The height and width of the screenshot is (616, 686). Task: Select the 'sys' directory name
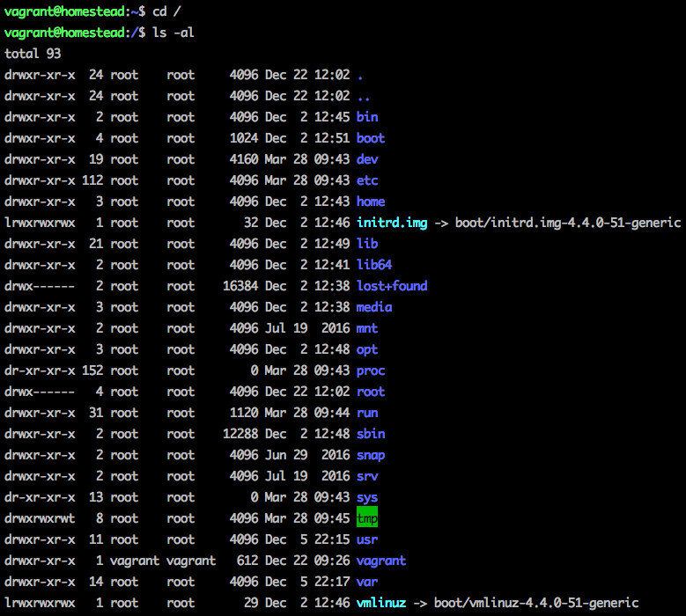[x=367, y=497]
